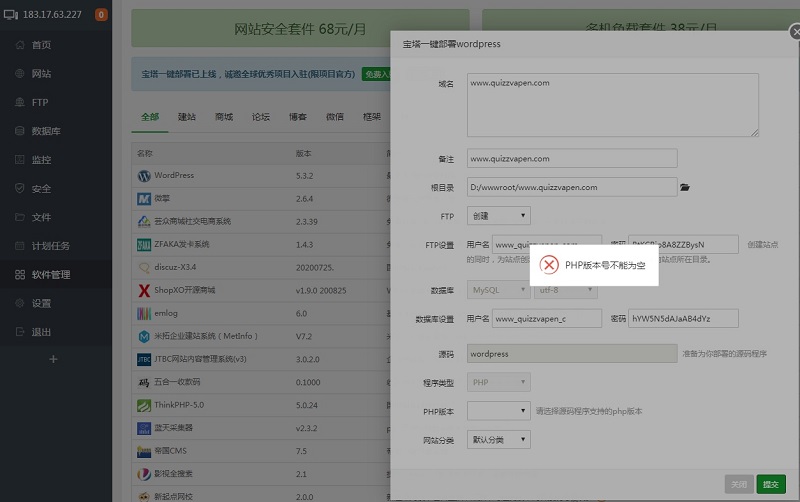Click the ShopXO red X icon
The width and height of the screenshot is (800, 502).
(x=144, y=290)
